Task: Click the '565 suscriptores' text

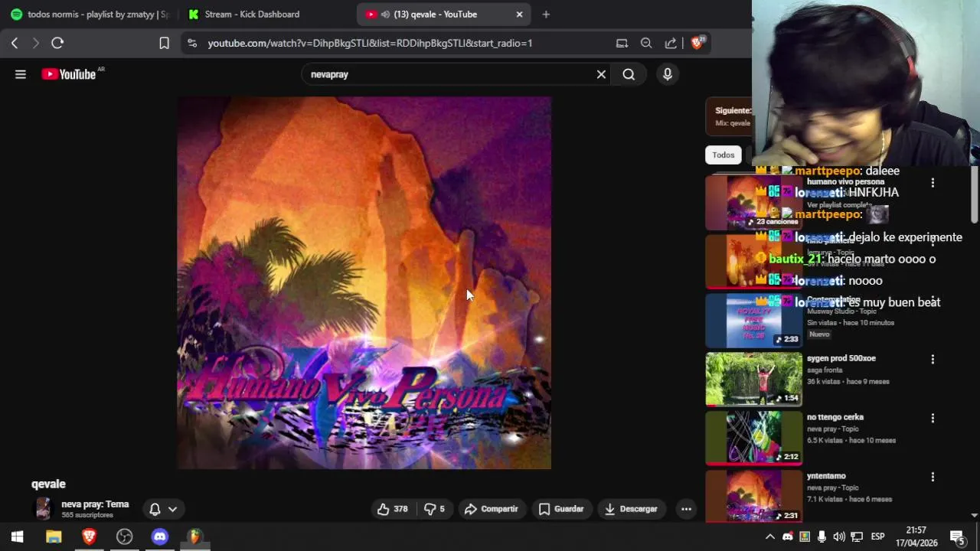Action: (x=87, y=515)
